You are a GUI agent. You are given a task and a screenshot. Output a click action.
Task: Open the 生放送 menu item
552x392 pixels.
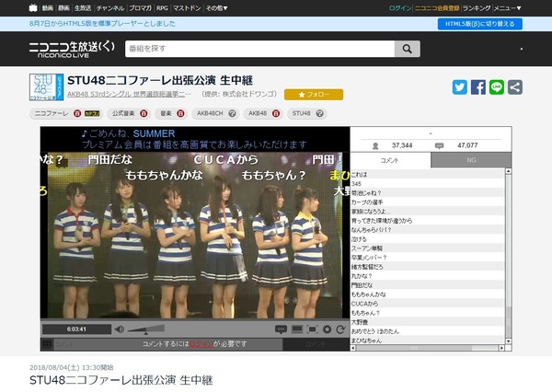click(x=83, y=7)
